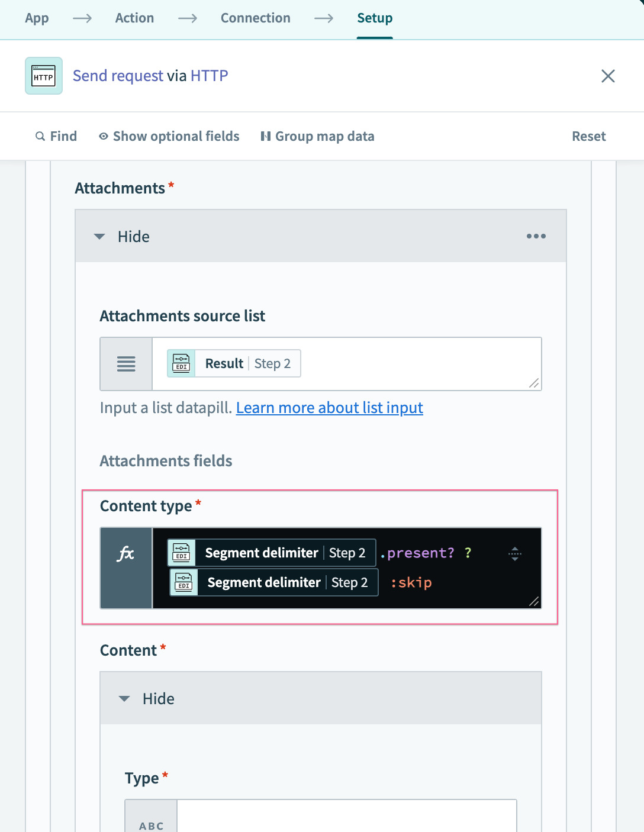Click Reset to clear the form
This screenshot has width=644, height=832.
pos(588,136)
